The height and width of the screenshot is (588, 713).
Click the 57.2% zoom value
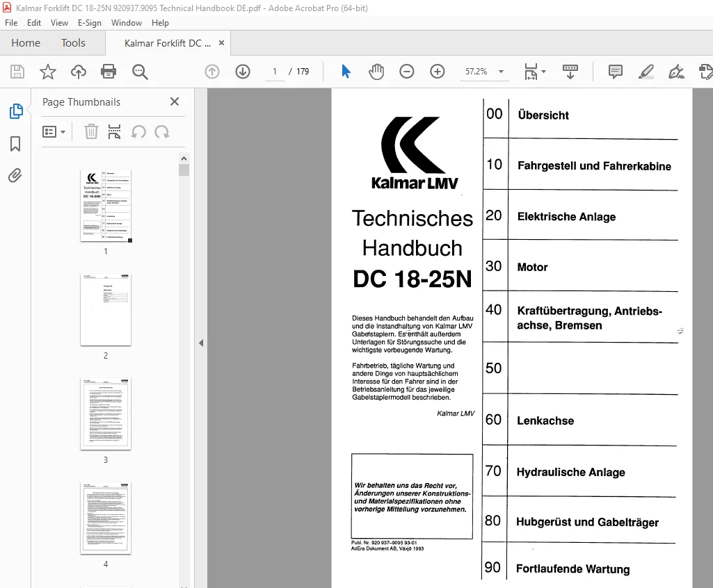(x=476, y=72)
